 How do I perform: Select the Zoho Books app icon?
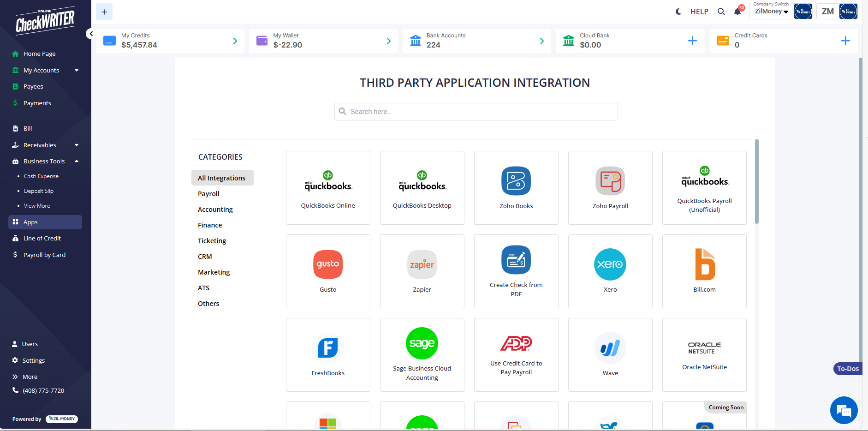(516, 181)
